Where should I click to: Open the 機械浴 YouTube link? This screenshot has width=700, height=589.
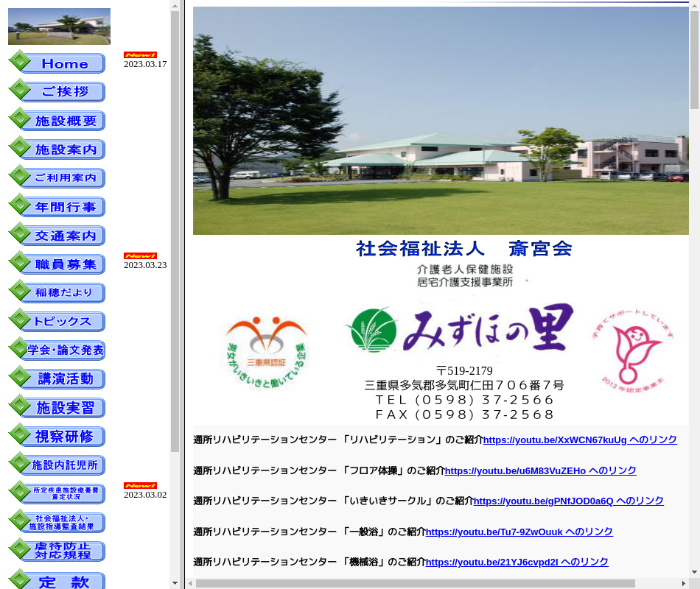coord(517,562)
